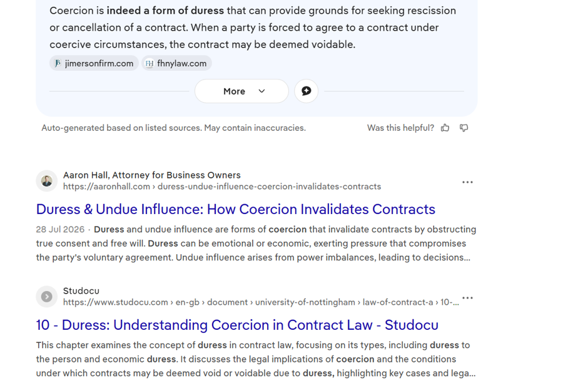Open the 10 - Duress Studocu link
Image resolution: width=588 pixels, height=385 pixels.
[x=237, y=325]
